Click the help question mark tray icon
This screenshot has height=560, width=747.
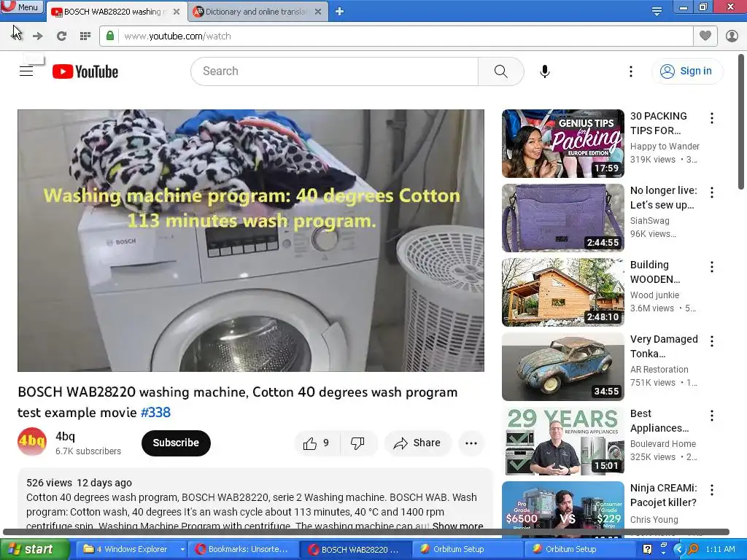point(647,549)
